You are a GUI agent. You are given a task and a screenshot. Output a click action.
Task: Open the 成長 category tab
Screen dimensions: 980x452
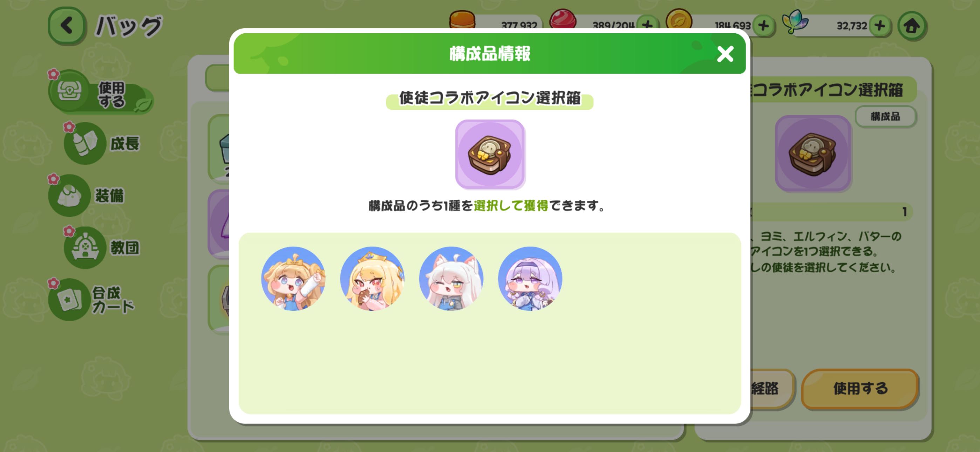coord(103,143)
